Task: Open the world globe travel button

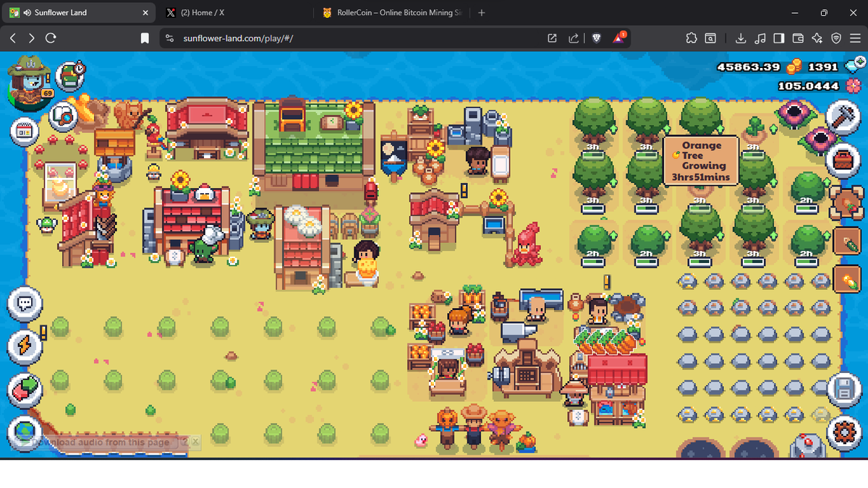Action: (x=25, y=432)
